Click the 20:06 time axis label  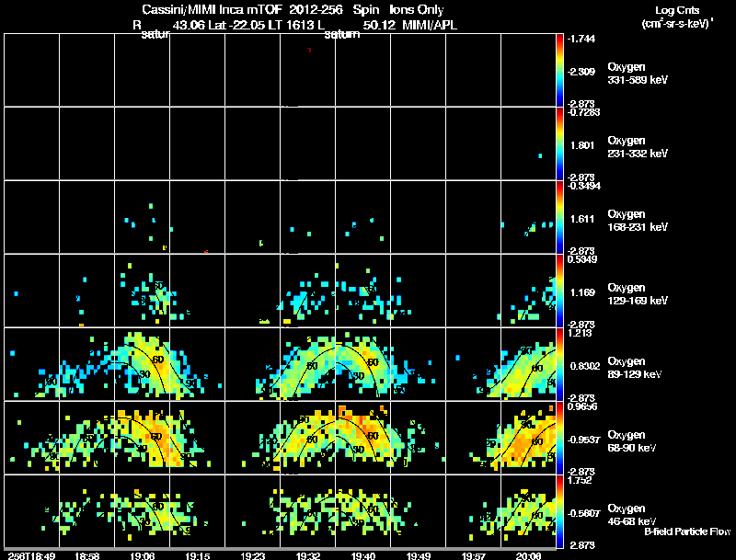point(528,555)
